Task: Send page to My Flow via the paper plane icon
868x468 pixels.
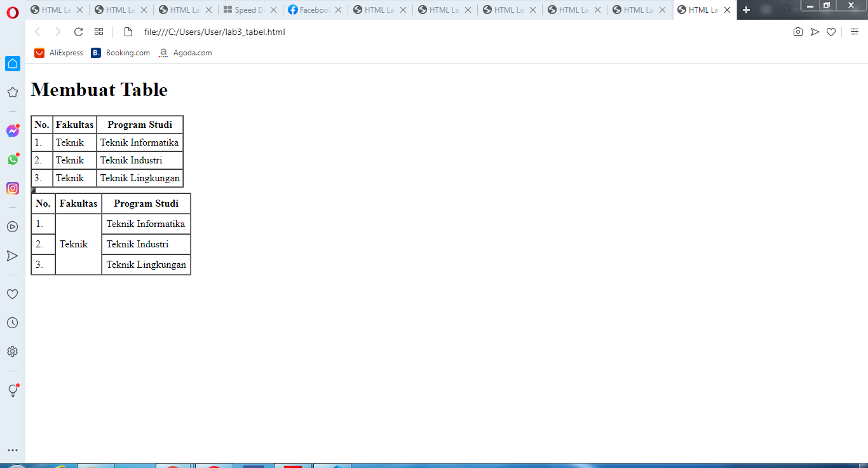Action: click(815, 31)
